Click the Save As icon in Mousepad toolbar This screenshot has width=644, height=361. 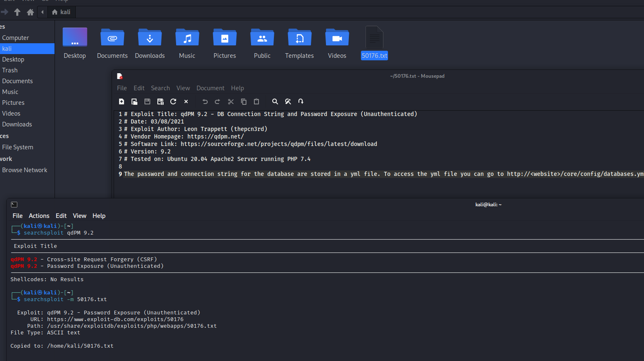pos(160,101)
